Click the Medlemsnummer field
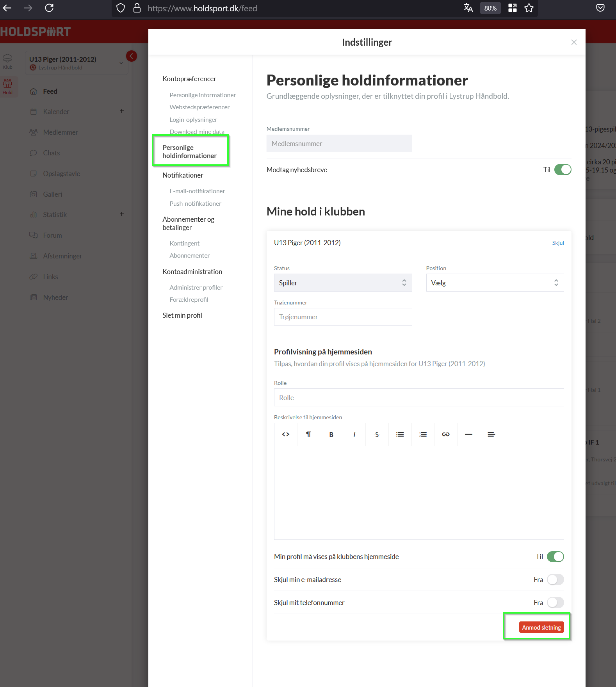The image size is (616, 687). click(x=339, y=144)
